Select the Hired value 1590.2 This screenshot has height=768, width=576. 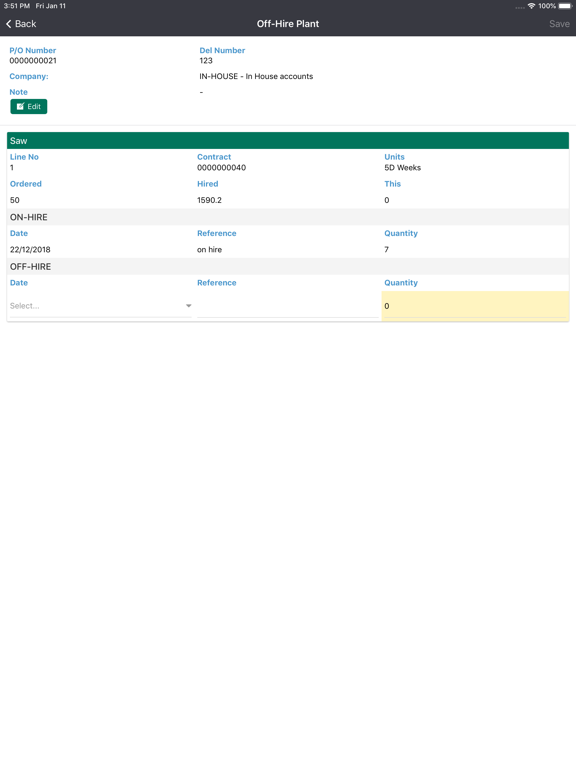pyautogui.click(x=209, y=200)
